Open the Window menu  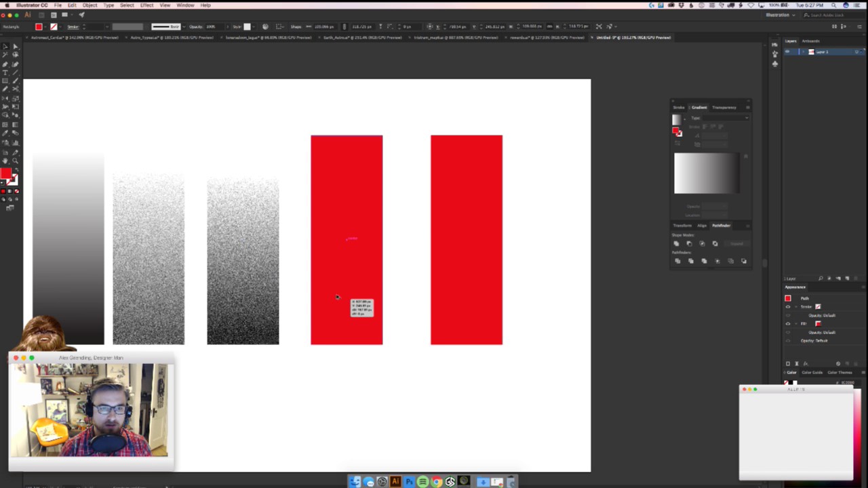click(x=185, y=5)
